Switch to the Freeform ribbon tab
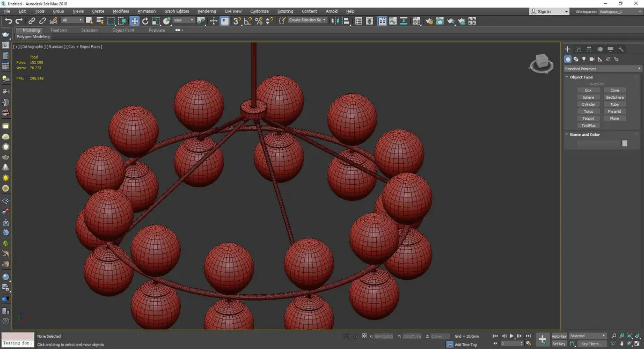Viewport: 644px width, 349px height. (x=58, y=31)
